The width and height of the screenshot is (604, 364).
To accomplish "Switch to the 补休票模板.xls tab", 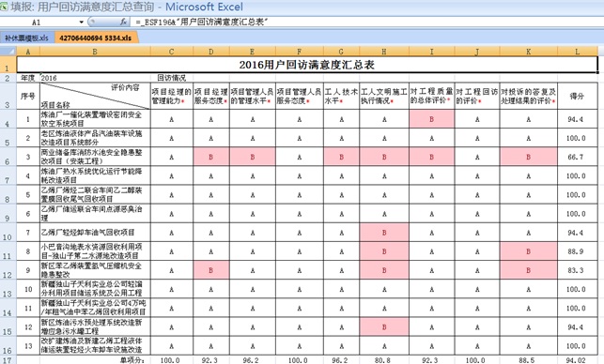I will (26, 38).
